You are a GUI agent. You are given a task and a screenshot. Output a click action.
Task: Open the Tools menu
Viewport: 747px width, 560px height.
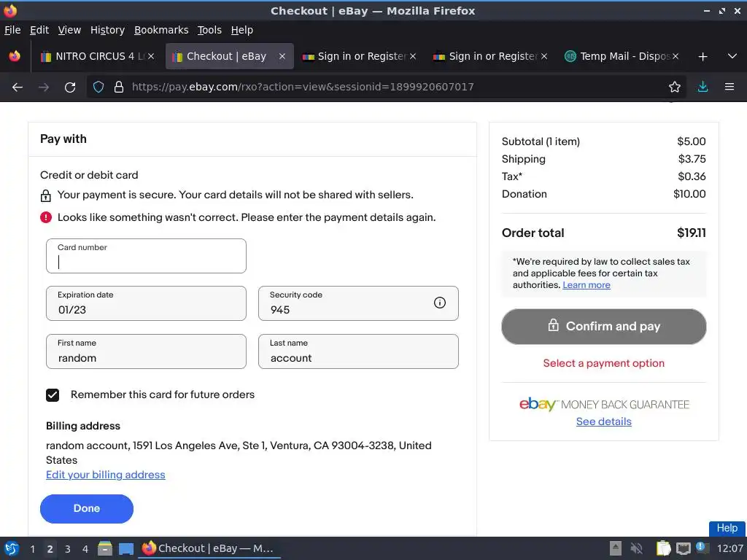209,30
